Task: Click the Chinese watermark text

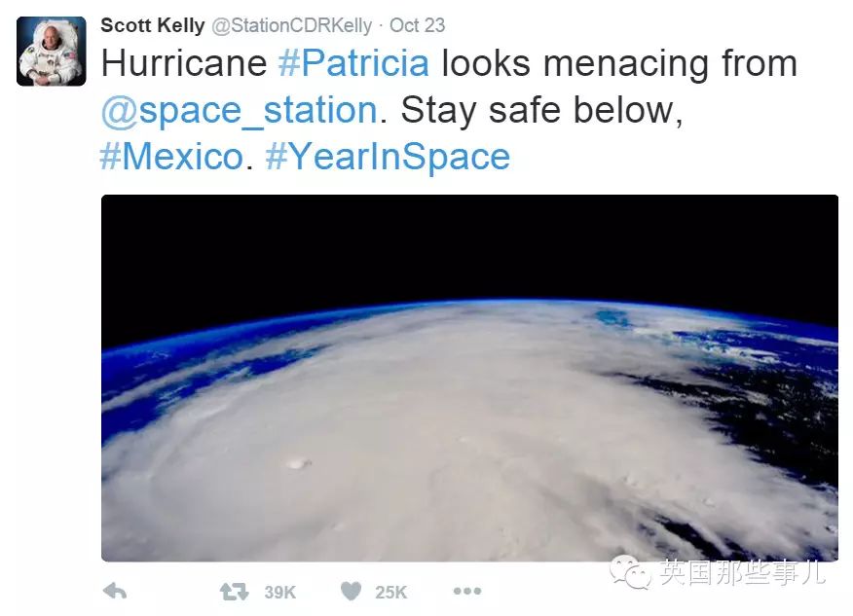Action: tap(742, 572)
